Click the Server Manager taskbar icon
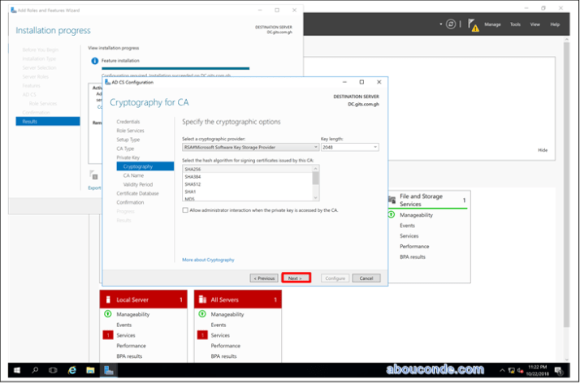Viewport: 580px width, 392px height. (109, 370)
